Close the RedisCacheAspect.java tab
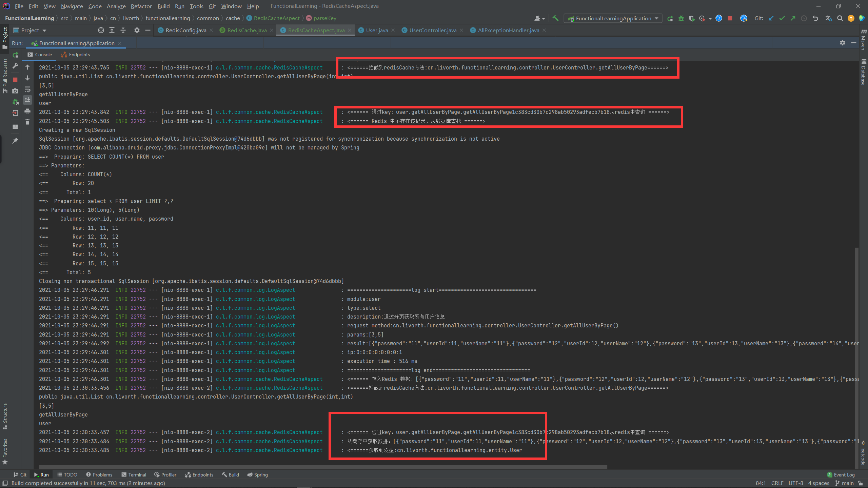Screen dimensions: 868x488 click(350, 30)
